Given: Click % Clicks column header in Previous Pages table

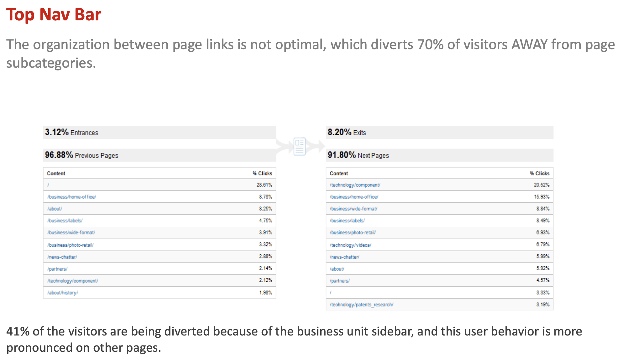Looking at the screenshot, I should 262,173.
